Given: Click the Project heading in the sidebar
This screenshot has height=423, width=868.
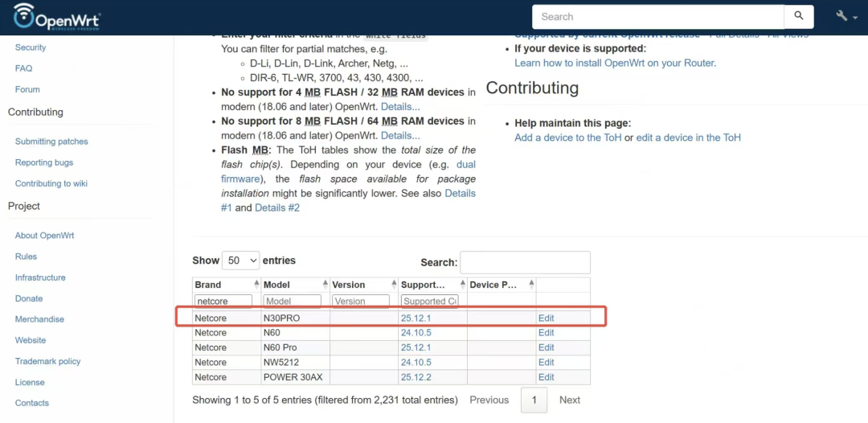Looking at the screenshot, I should coord(24,207).
